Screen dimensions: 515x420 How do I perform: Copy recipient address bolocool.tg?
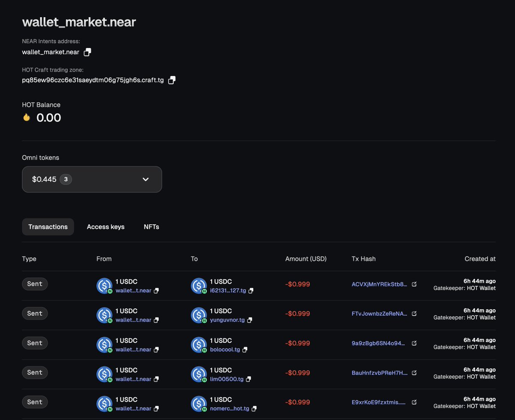(245, 350)
